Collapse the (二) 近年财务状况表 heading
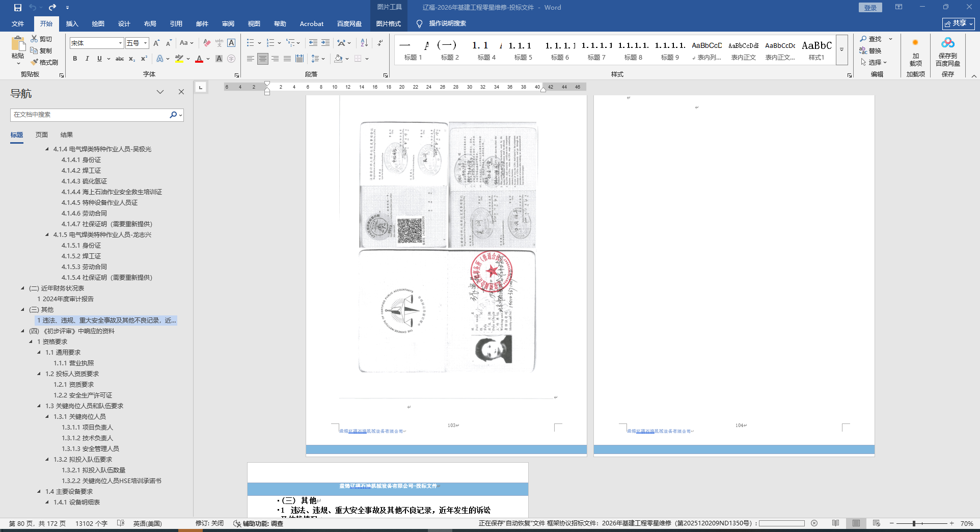Image resolution: width=980 pixels, height=532 pixels. pyautogui.click(x=22, y=288)
